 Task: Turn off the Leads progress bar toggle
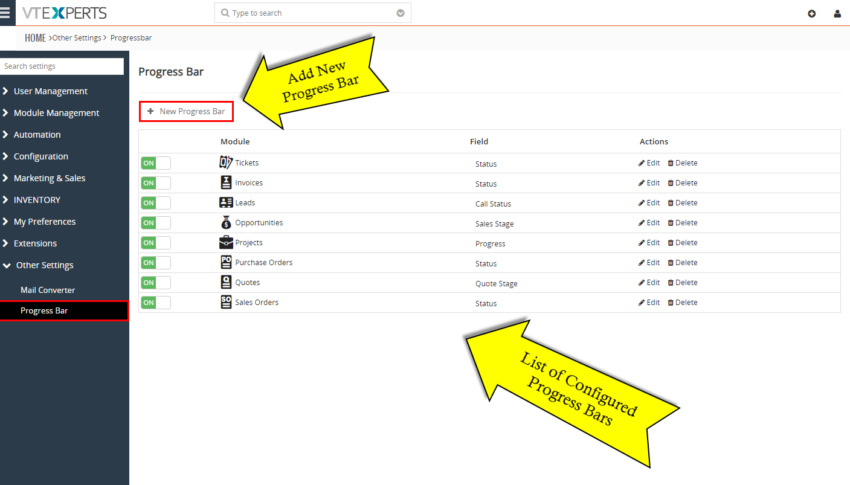pos(156,203)
